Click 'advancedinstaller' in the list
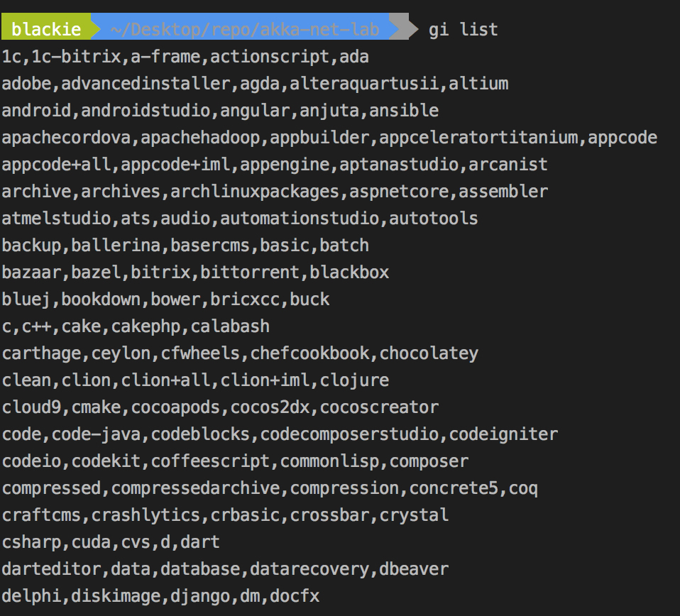The width and height of the screenshot is (680, 616). click(146, 84)
